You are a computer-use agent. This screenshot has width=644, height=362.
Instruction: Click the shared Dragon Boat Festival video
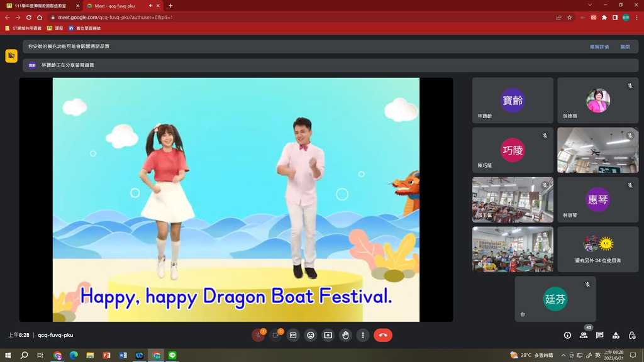(236, 199)
